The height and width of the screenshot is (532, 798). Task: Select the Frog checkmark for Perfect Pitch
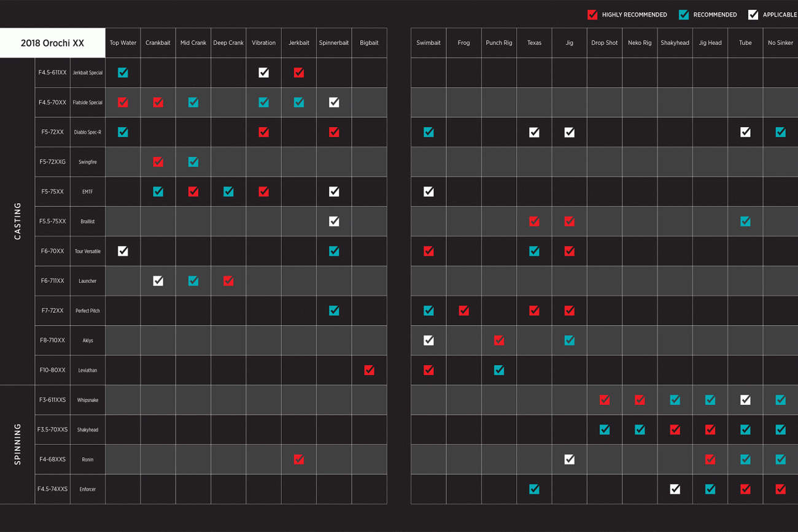coord(463,310)
